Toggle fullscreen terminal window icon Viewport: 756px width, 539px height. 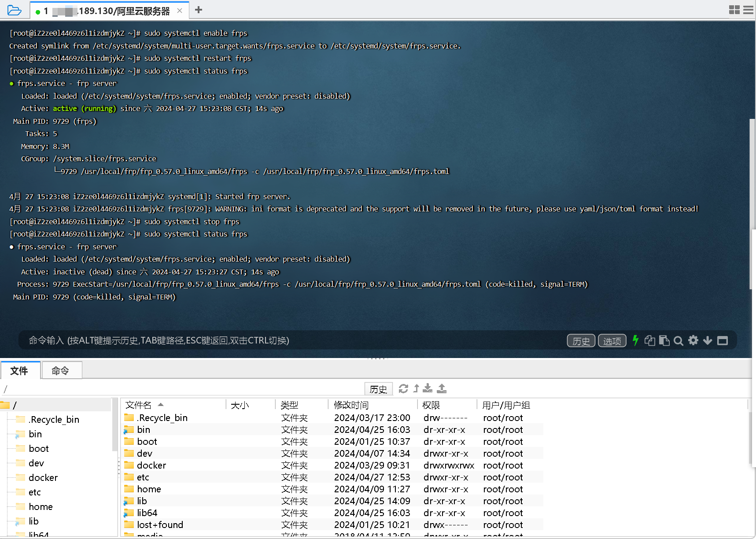coord(723,340)
